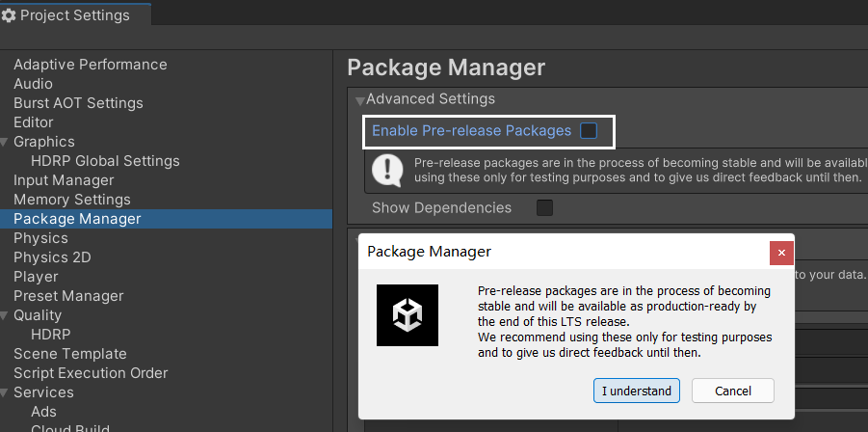Click the Project Settings gear icon

pyautogui.click(x=9, y=15)
